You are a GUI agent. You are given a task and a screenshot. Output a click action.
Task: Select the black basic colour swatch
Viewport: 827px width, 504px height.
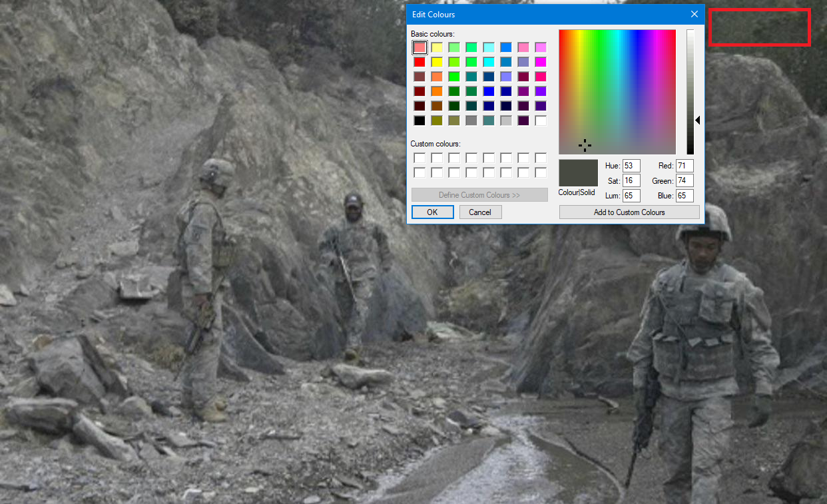tap(419, 121)
